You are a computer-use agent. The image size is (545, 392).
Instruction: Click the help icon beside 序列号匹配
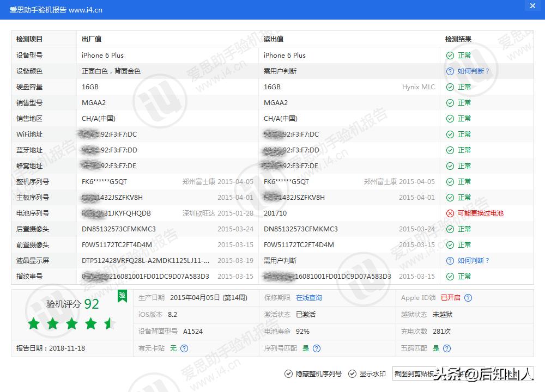[x=316, y=348]
